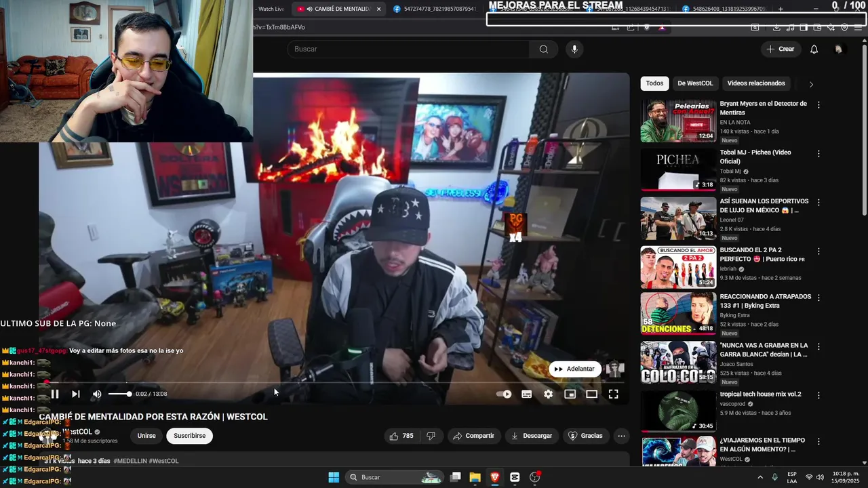
Task: Open options for Reaccionando a Atrapados video
Action: pos(818,298)
